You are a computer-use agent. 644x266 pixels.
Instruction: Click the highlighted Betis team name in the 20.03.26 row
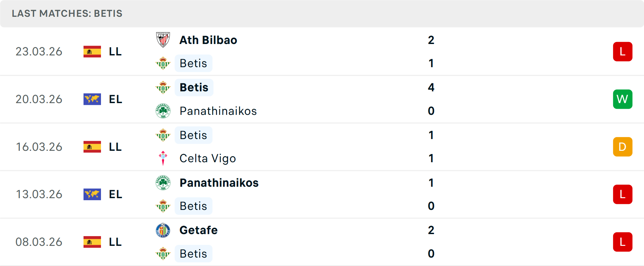194,87
